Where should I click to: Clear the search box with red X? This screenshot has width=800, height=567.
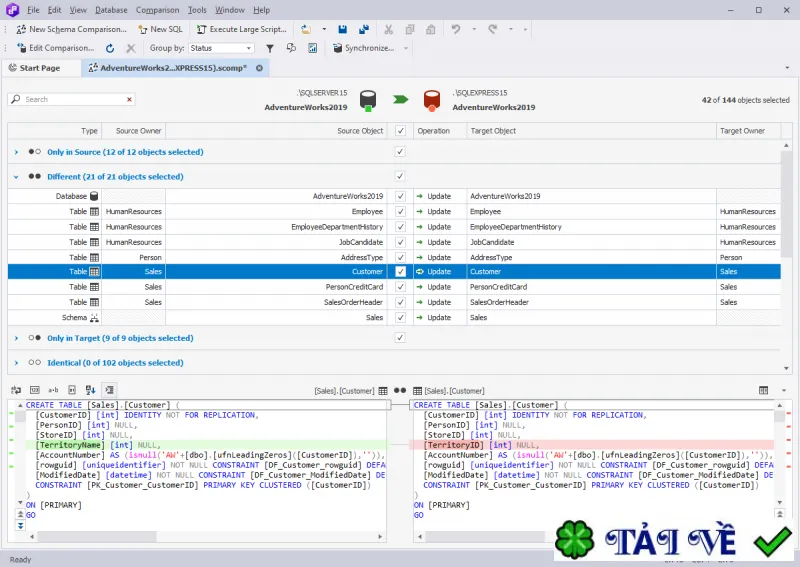pyautogui.click(x=130, y=99)
